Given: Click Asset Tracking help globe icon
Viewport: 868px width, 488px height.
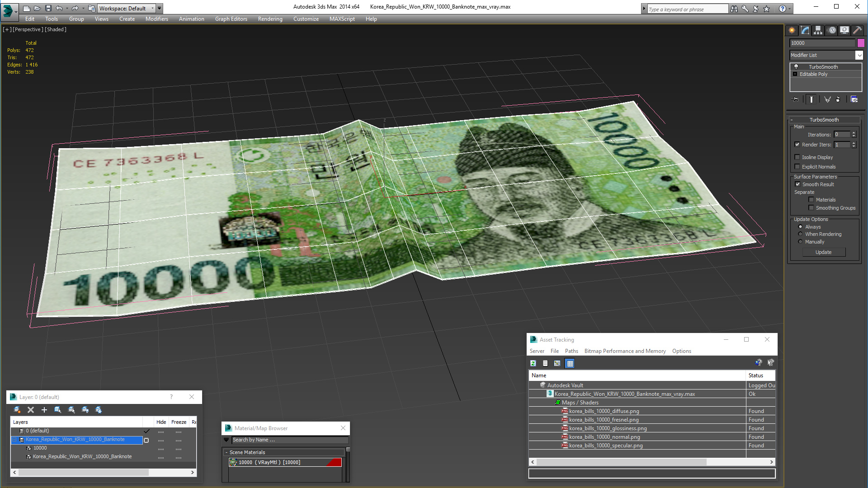Looking at the screenshot, I should point(759,363).
